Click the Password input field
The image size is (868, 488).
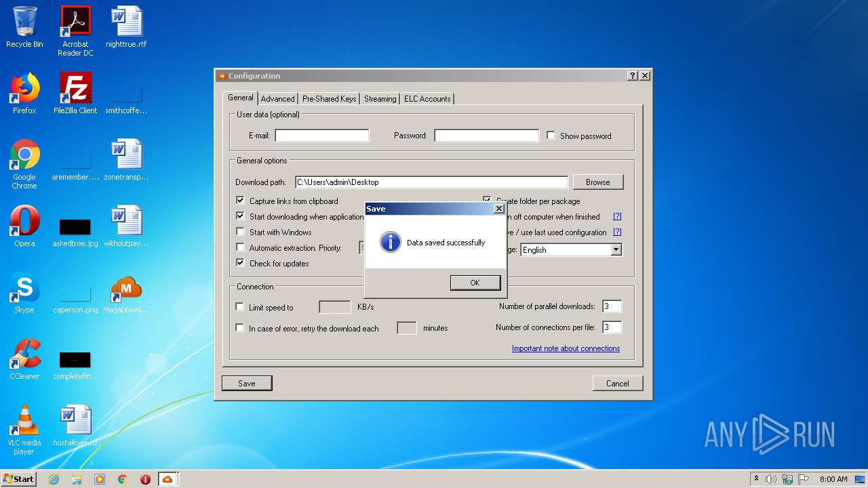coord(486,136)
